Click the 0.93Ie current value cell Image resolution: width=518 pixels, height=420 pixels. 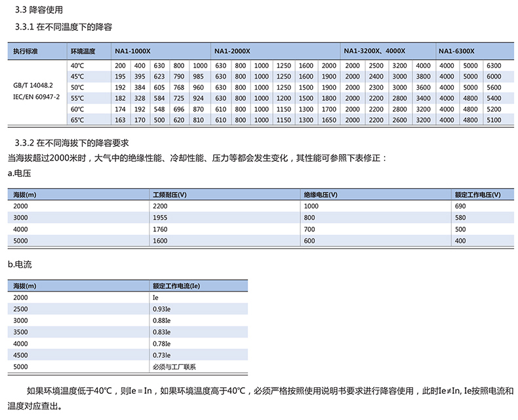tap(161, 309)
